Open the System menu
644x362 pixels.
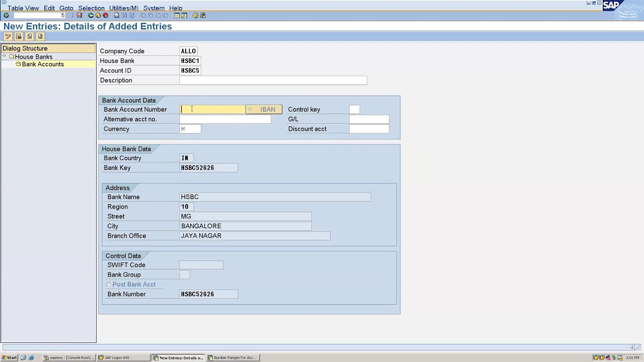pos(154,8)
